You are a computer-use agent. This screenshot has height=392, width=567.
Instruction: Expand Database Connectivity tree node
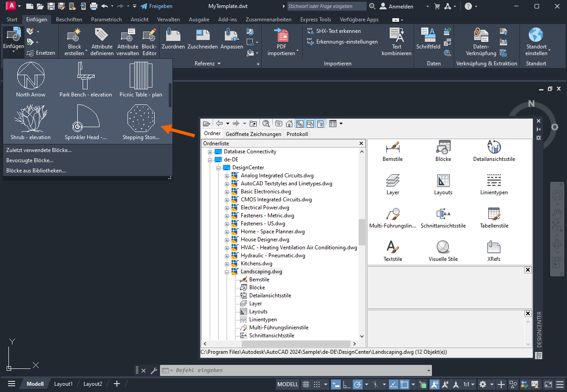[210, 152]
